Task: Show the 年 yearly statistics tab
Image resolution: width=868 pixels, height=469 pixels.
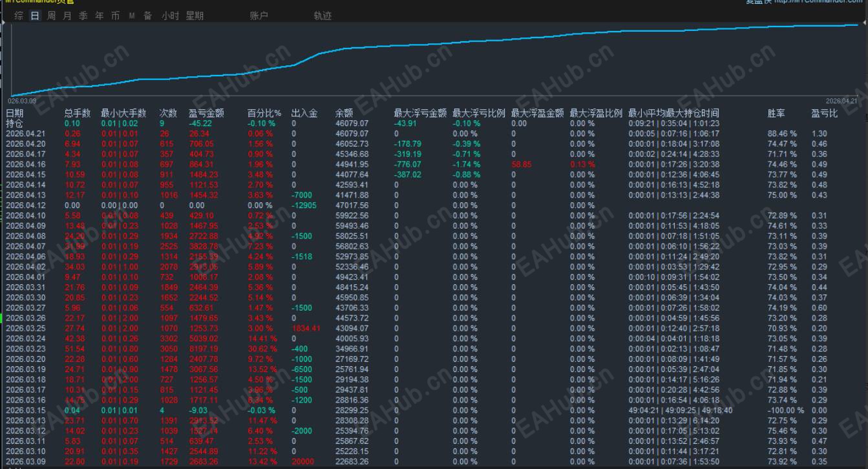Action: (100, 16)
